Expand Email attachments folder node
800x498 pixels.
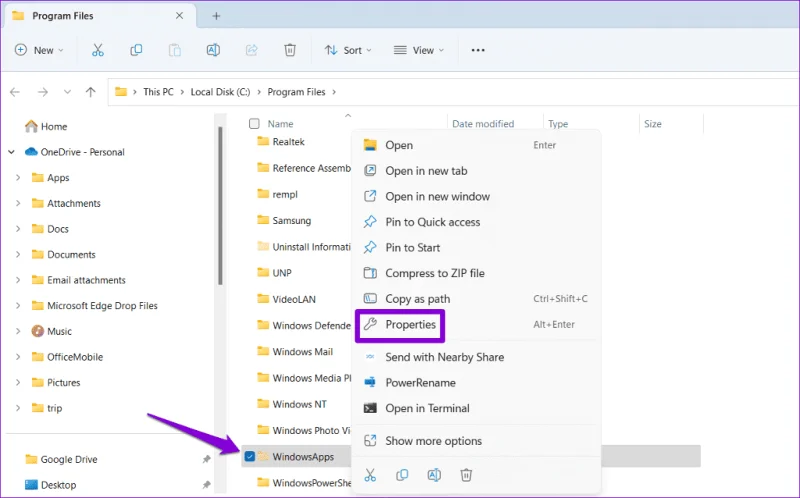click(18, 280)
